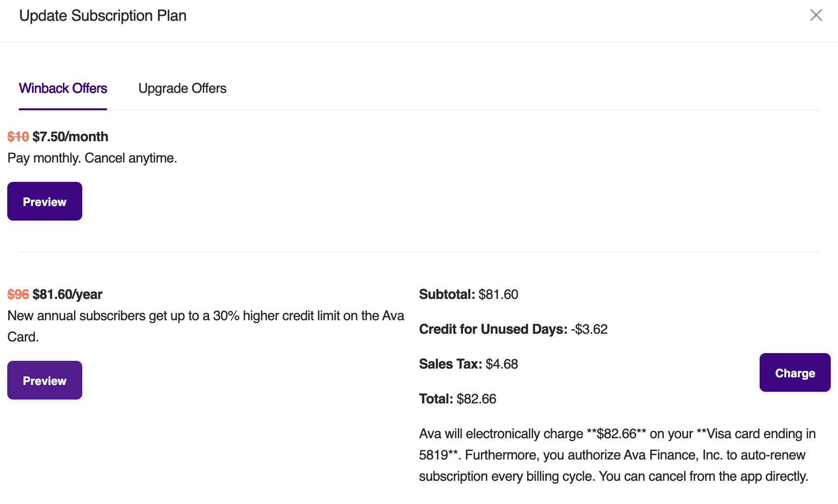Click the Total: $82.66 line
This screenshot has width=838, height=504.
tap(458, 399)
